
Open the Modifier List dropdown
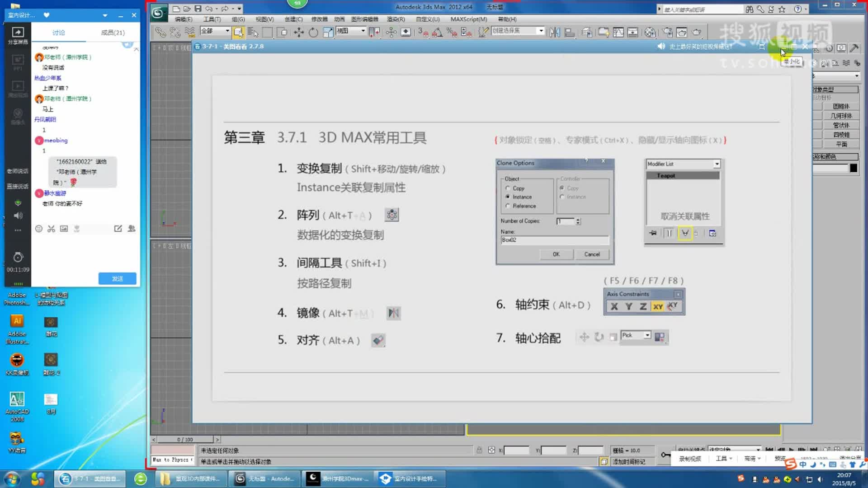point(717,164)
